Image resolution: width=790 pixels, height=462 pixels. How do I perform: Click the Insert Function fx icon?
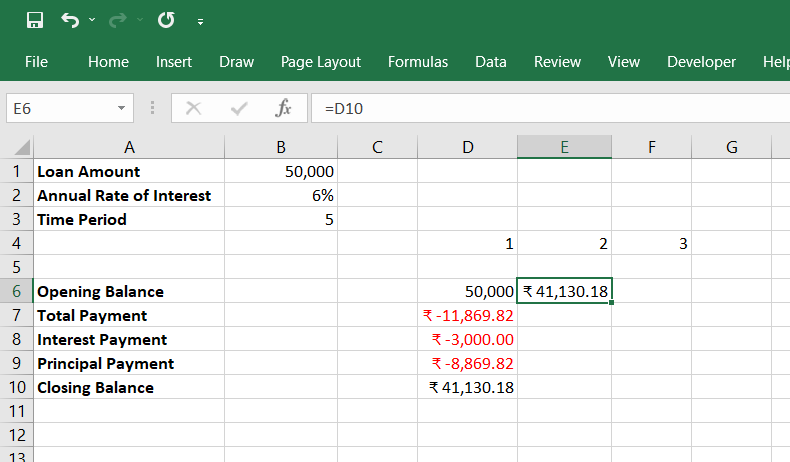click(283, 108)
